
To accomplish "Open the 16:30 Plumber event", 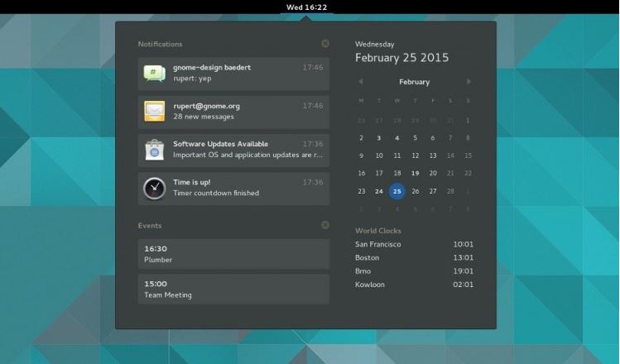I will [233, 254].
